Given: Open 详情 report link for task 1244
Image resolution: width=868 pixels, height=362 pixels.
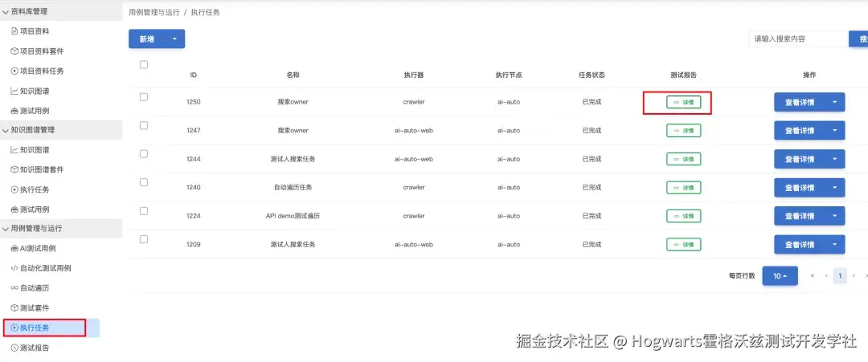Looking at the screenshot, I should click(x=684, y=159).
